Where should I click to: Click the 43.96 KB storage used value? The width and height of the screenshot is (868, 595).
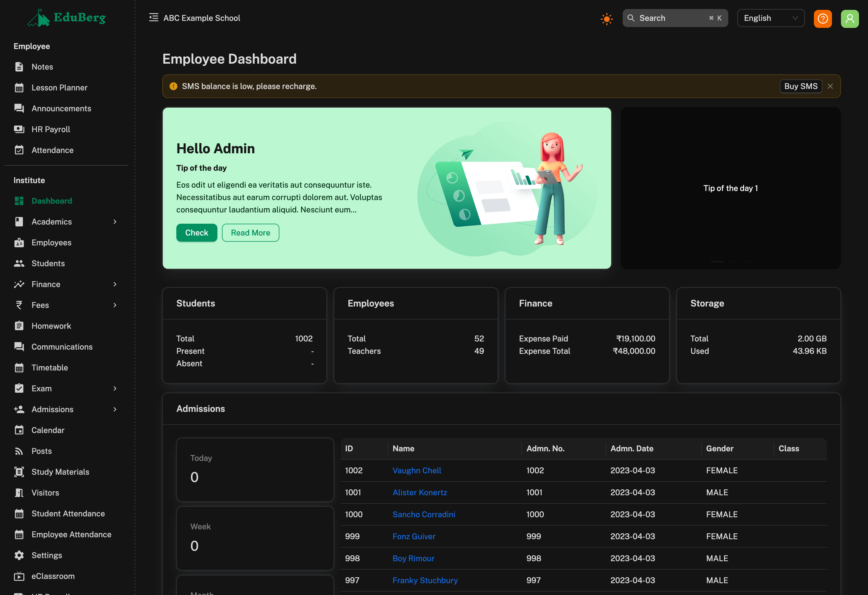point(809,351)
